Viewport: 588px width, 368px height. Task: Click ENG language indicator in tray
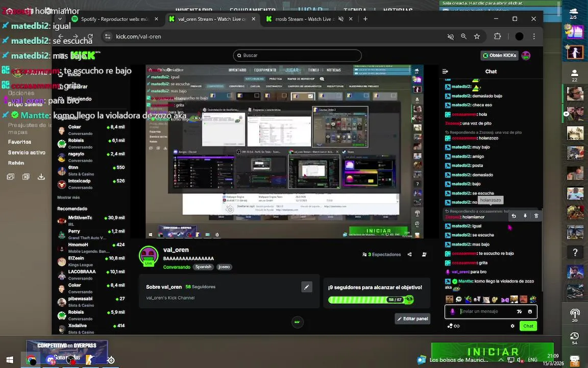click(x=532, y=360)
